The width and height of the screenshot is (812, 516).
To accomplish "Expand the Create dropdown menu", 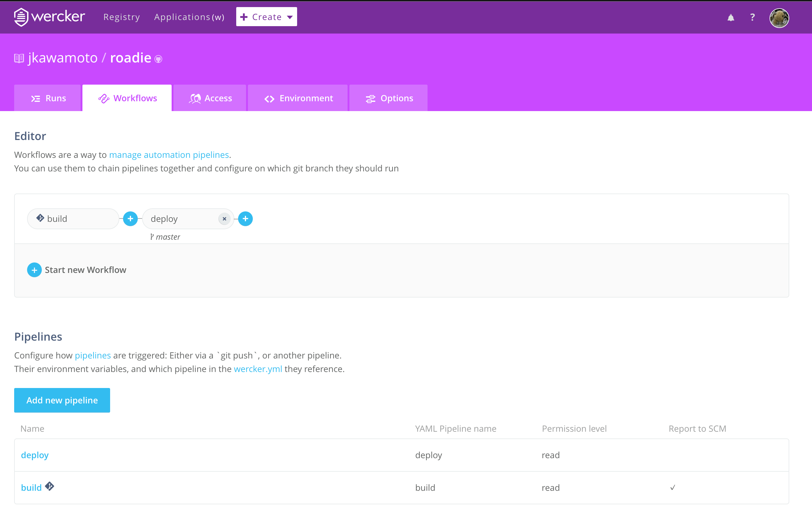I will point(266,17).
